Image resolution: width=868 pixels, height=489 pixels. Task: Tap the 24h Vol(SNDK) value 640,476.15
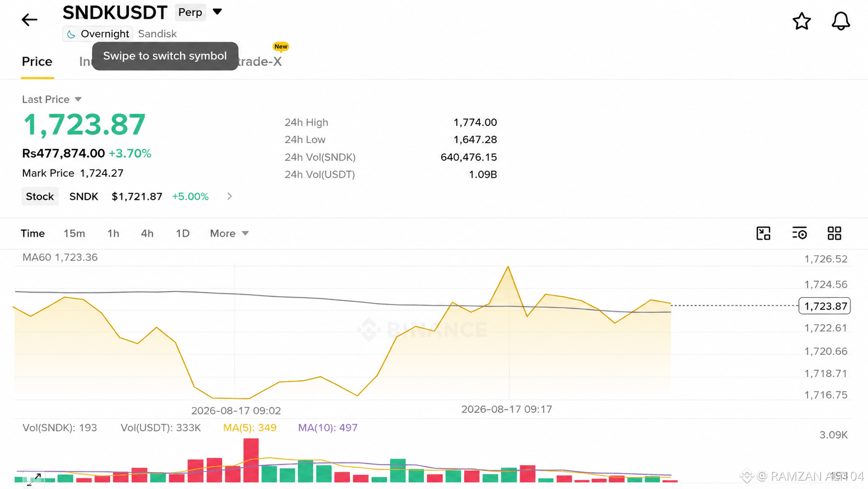click(x=469, y=157)
